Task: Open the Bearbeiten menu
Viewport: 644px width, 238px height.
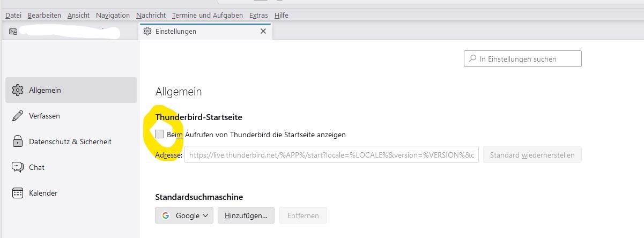Action: 45,15
